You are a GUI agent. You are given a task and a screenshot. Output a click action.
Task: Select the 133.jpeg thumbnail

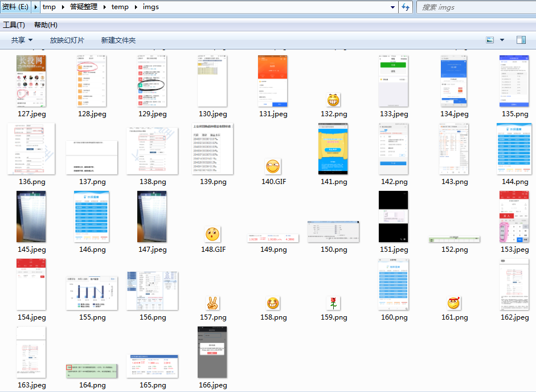394,81
